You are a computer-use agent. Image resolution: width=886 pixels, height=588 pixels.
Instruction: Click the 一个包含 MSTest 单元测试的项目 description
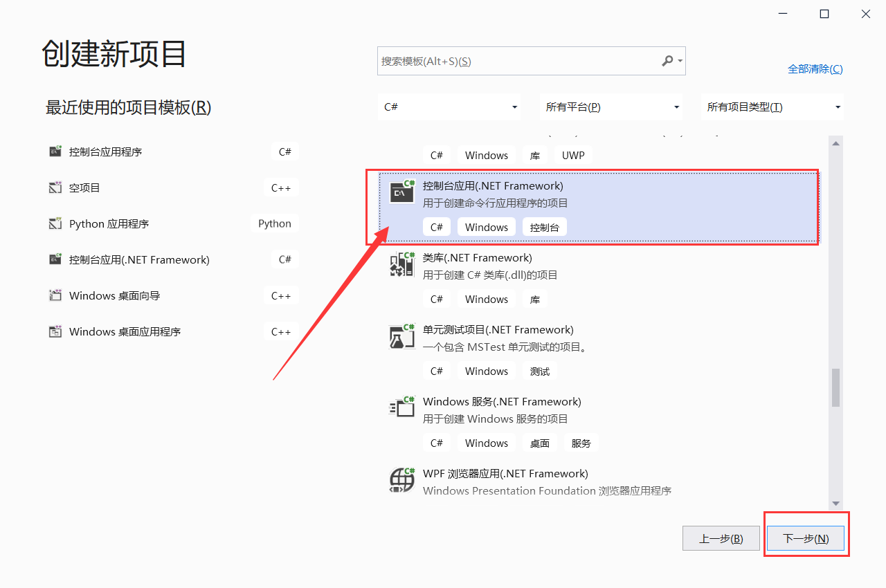tap(505, 347)
